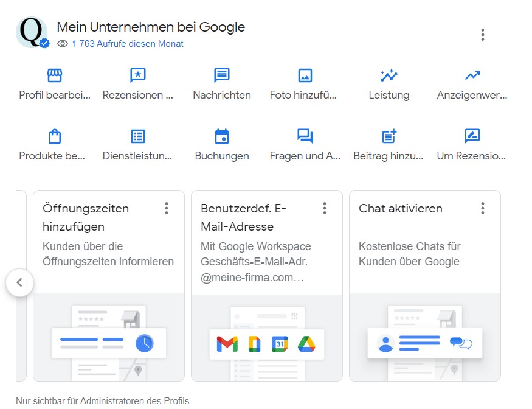Open the three-dot menu next to profile title
Viewport: 532px width, 409px height.
click(x=483, y=35)
